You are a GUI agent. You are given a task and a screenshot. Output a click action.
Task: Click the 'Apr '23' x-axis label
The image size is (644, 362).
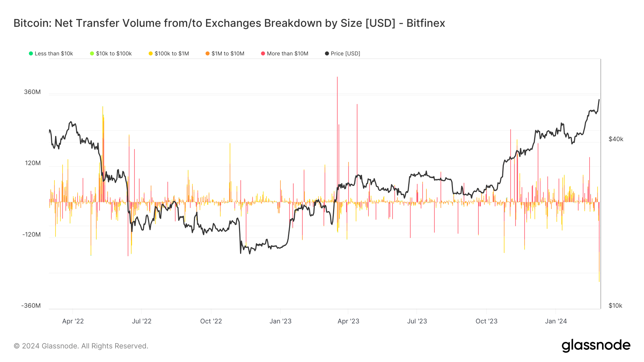(348, 321)
